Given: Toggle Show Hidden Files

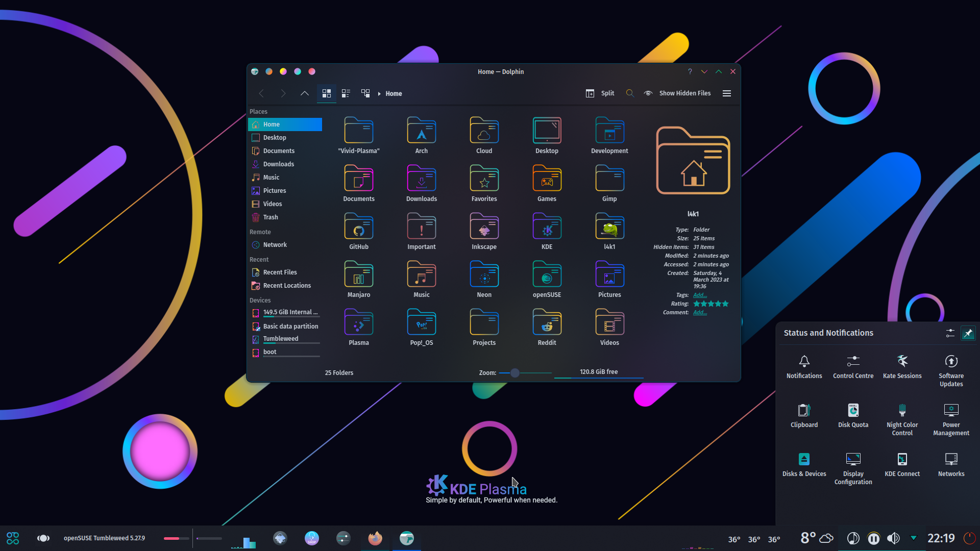Looking at the screenshot, I should coord(677,93).
